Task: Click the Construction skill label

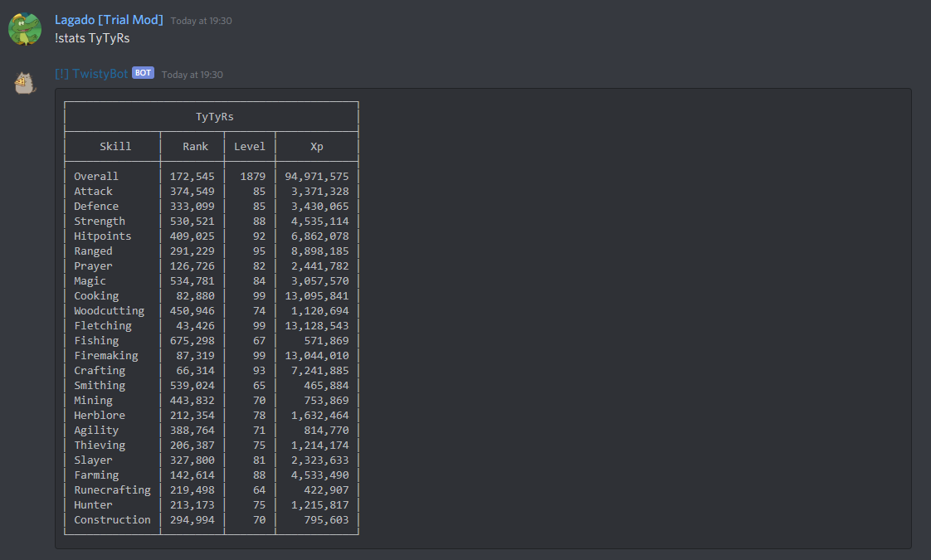Action: [112, 519]
